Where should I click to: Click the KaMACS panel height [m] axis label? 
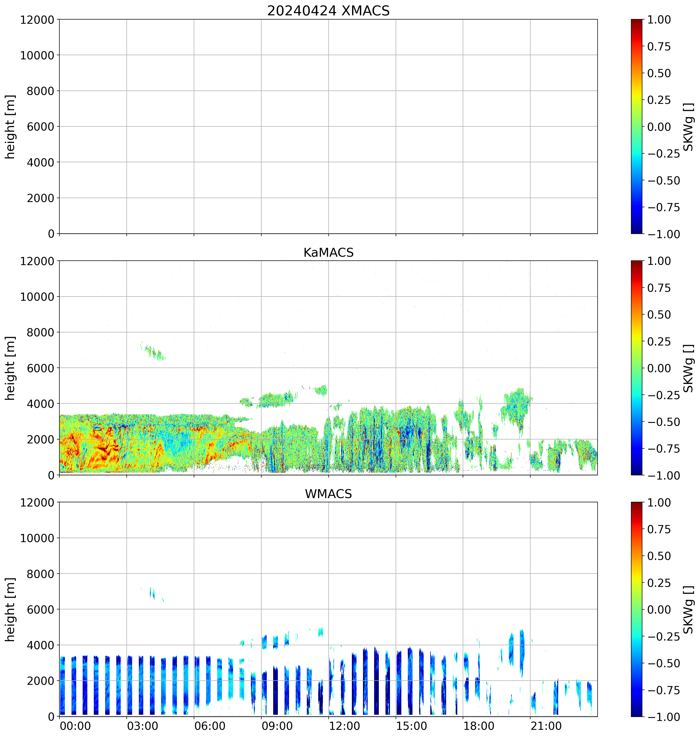10,368
